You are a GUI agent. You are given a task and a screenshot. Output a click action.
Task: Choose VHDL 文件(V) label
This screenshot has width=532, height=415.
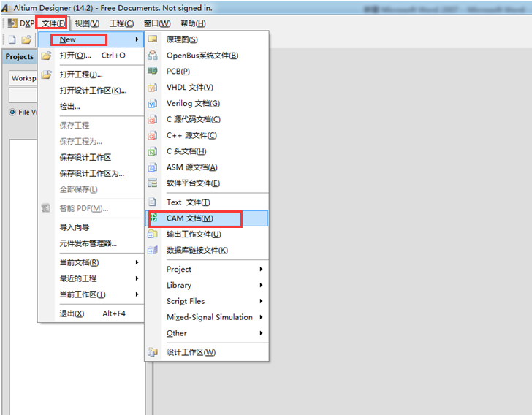(x=190, y=87)
